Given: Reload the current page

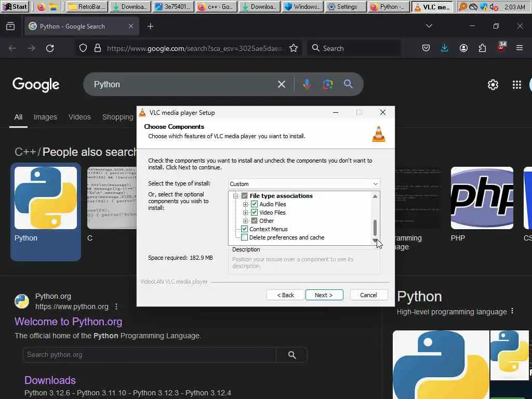Looking at the screenshot, I should point(50,48).
